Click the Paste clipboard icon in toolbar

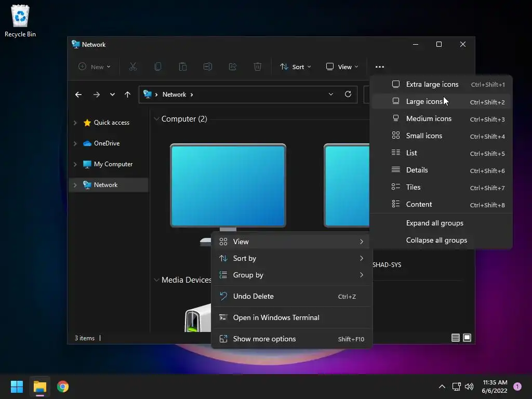[x=182, y=66]
